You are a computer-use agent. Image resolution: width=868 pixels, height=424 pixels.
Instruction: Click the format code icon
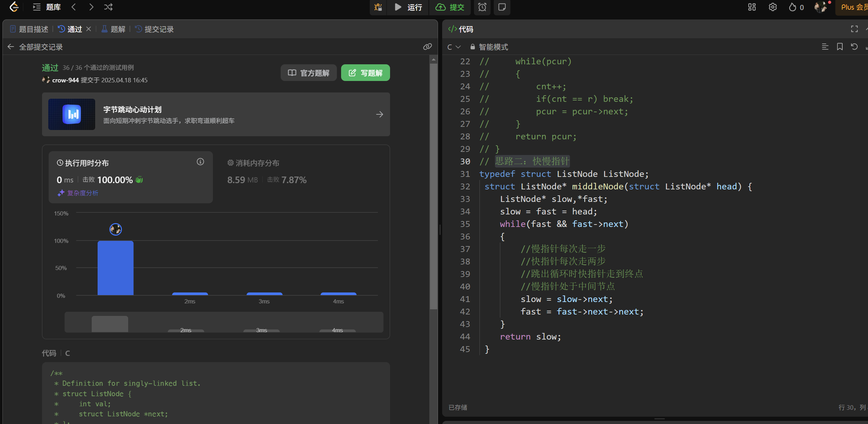pyautogui.click(x=825, y=47)
